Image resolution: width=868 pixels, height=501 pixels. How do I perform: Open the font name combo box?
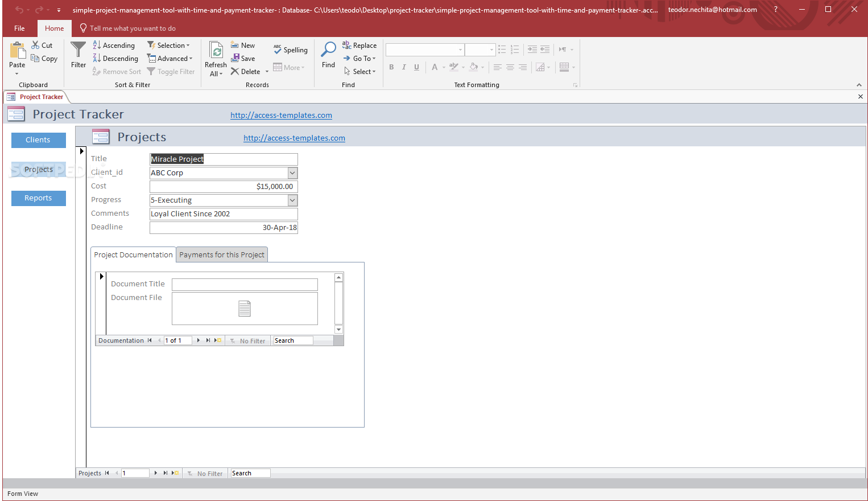425,50
